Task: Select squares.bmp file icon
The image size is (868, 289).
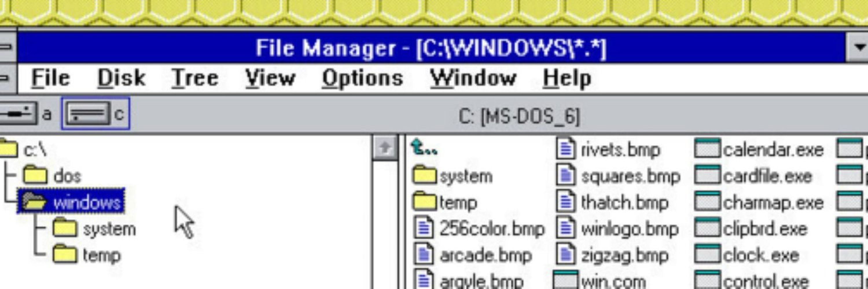Action: click(x=566, y=175)
